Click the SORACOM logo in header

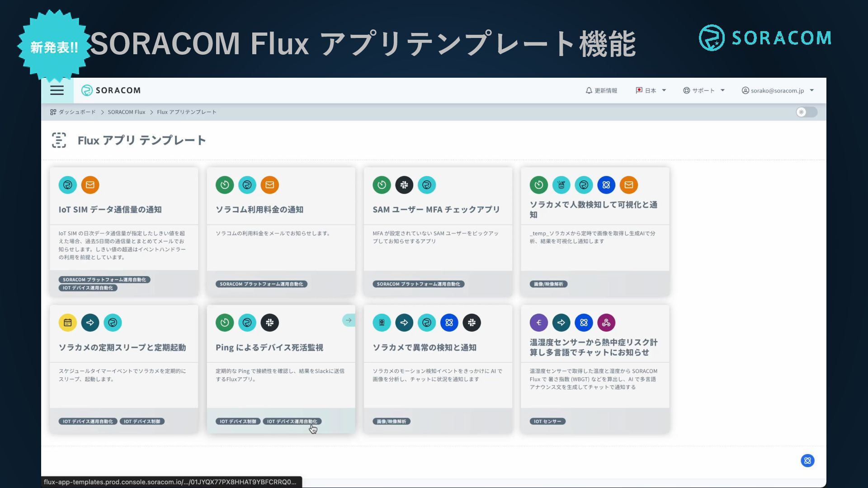[x=111, y=90]
